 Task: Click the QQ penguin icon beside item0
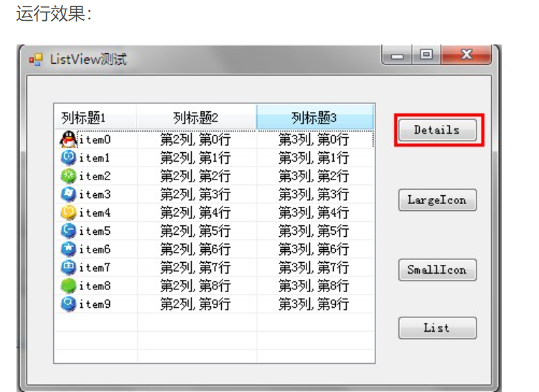pos(68,139)
